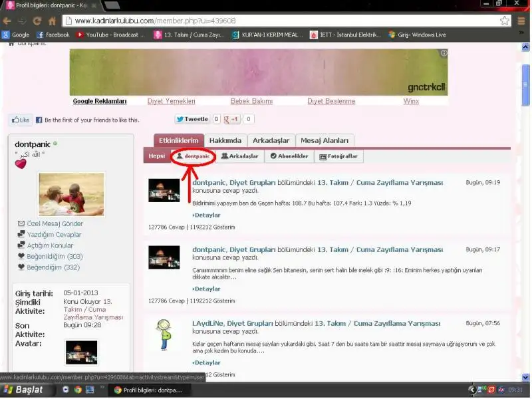Click the LAydLiNe username link

click(207, 324)
